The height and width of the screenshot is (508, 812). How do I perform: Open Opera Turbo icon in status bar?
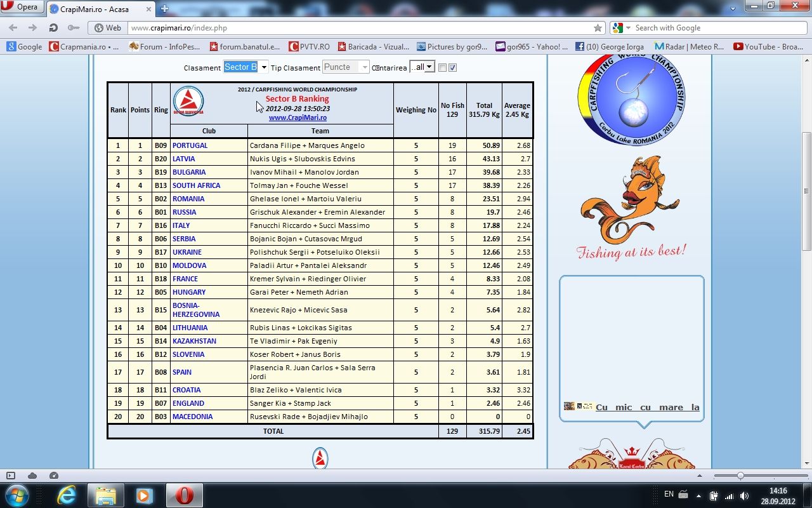pyautogui.click(x=54, y=476)
